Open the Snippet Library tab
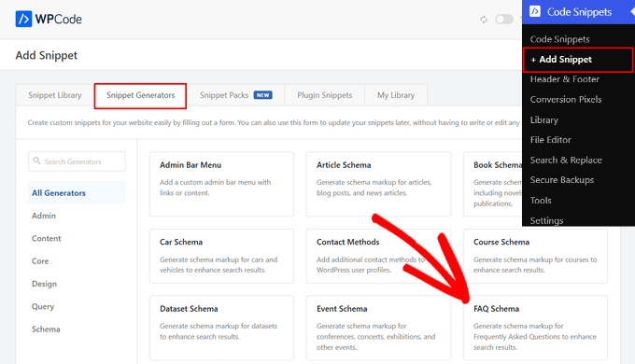635x364 pixels. pos(55,95)
